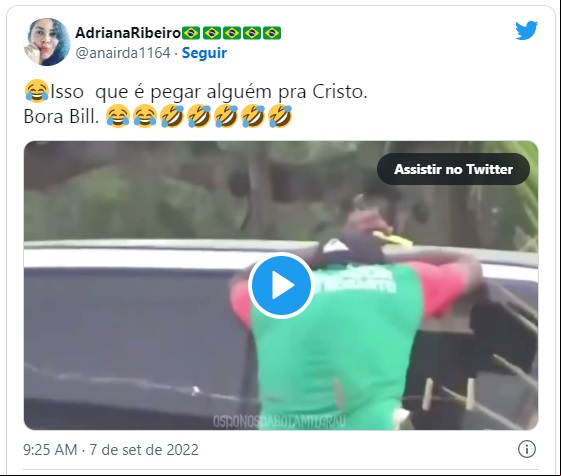Image resolution: width=561 pixels, height=476 pixels.
Task: Click the Twitter bird logo
Action: click(x=526, y=30)
